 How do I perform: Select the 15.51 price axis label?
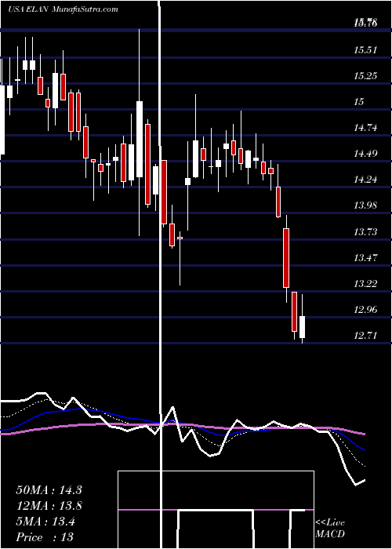[x=365, y=50]
